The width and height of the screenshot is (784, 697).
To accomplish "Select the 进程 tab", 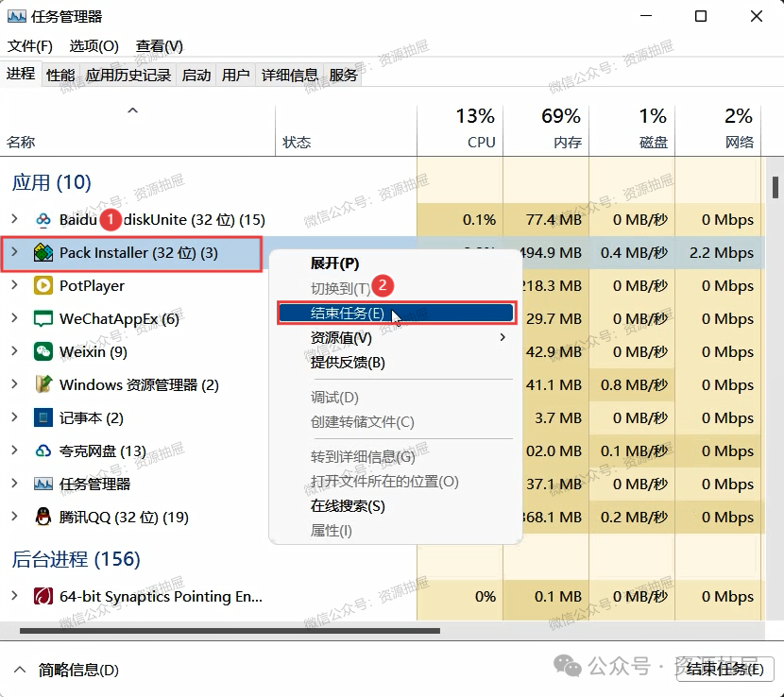I will tap(21, 74).
